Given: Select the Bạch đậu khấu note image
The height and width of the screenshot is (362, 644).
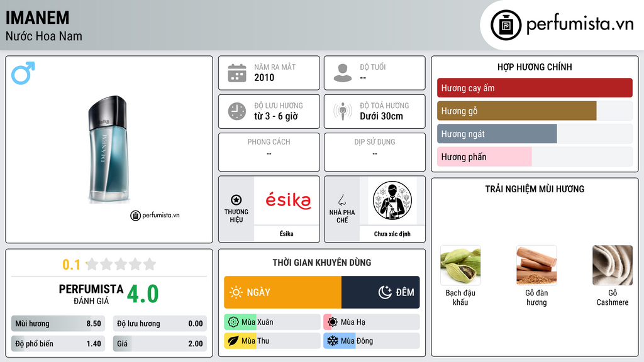Looking at the screenshot, I should coord(460,265).
